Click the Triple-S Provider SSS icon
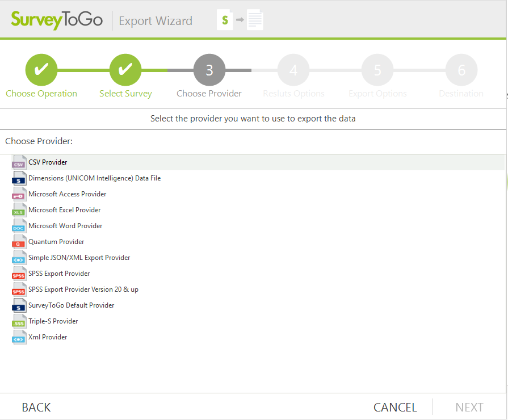This screenshot has height=420, width=508. [19, 321]
